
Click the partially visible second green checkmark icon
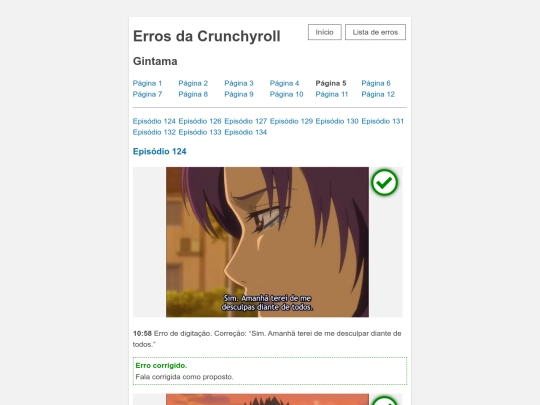[x=384, y=401]
